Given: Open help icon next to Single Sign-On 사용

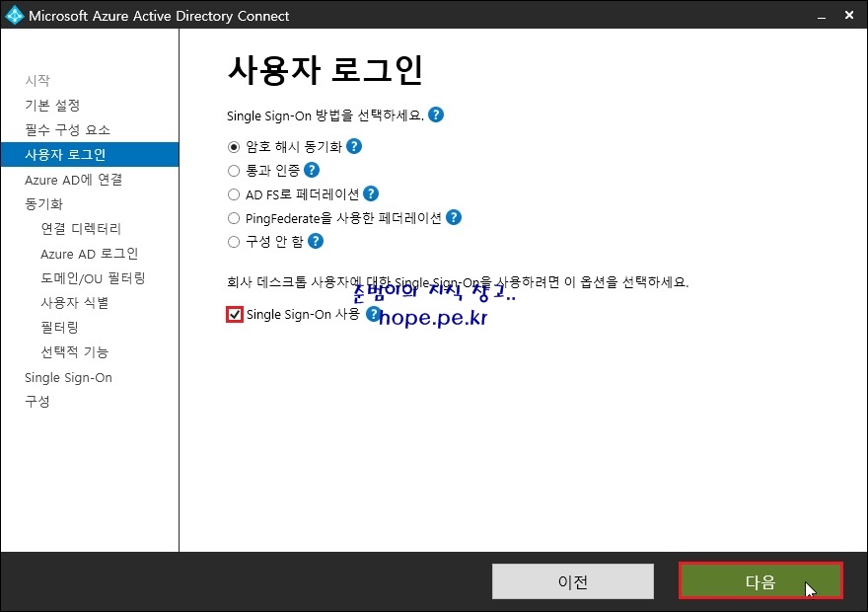Looking at the screenshot, I should coord(373,314).
